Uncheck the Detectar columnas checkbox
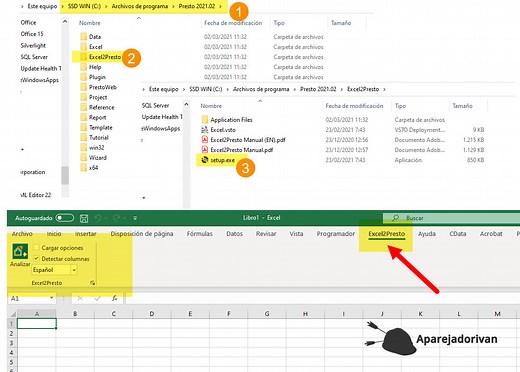The image size is (520, 372). 37,258
